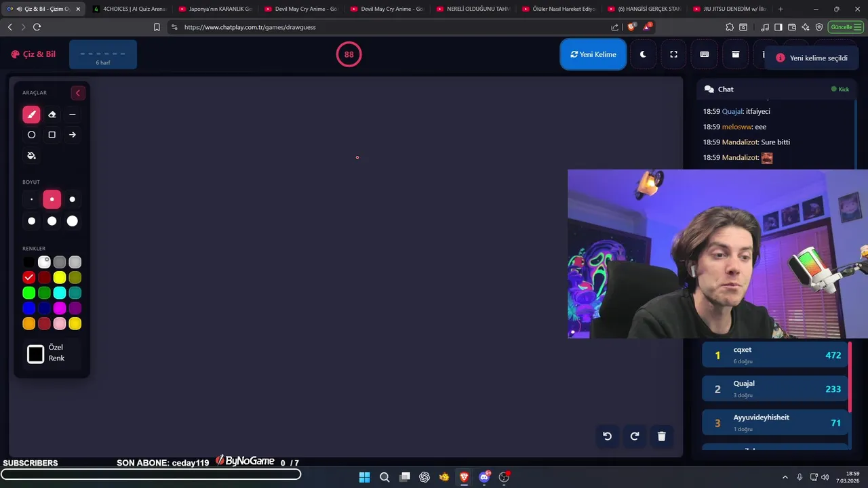Switch to the Ölüler Nasıl Hareket Ediyor tab
Image resolution: width=868 pixels, height=488 pixels.
pyautogui.click(x=560, y=9)
